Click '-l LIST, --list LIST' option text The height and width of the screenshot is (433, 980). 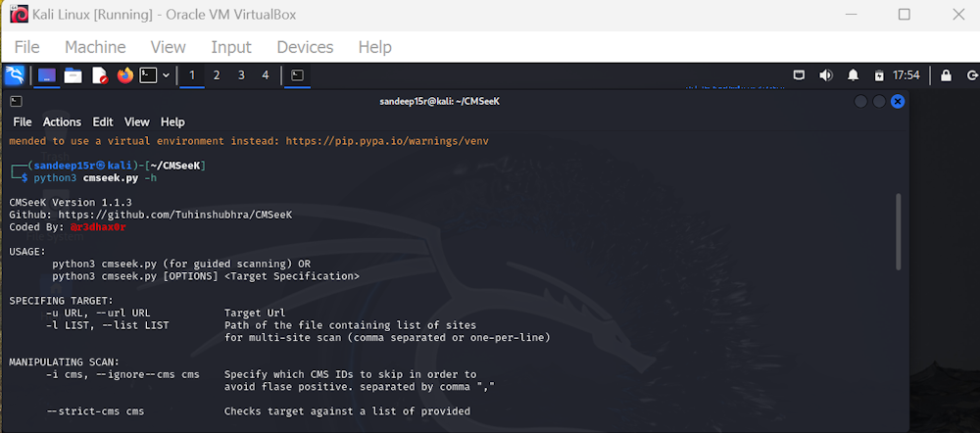[x=108, y=325]
